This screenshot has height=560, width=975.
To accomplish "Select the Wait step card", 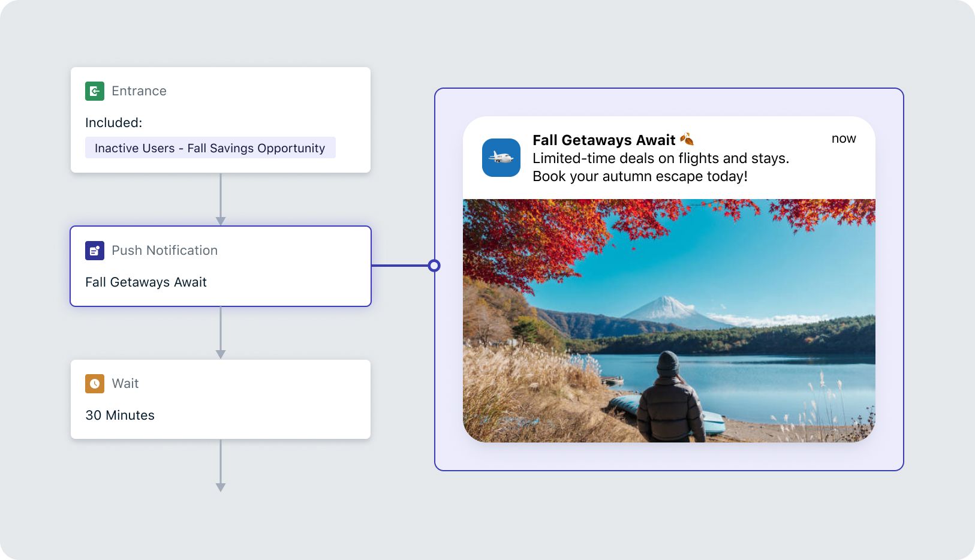I will [221, 399].
